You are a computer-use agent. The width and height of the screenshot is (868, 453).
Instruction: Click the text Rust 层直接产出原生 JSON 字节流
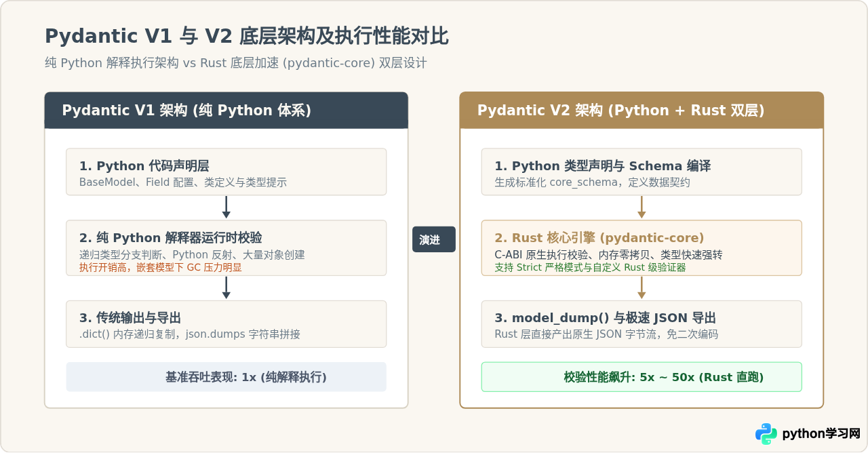(x=606, y=334)
